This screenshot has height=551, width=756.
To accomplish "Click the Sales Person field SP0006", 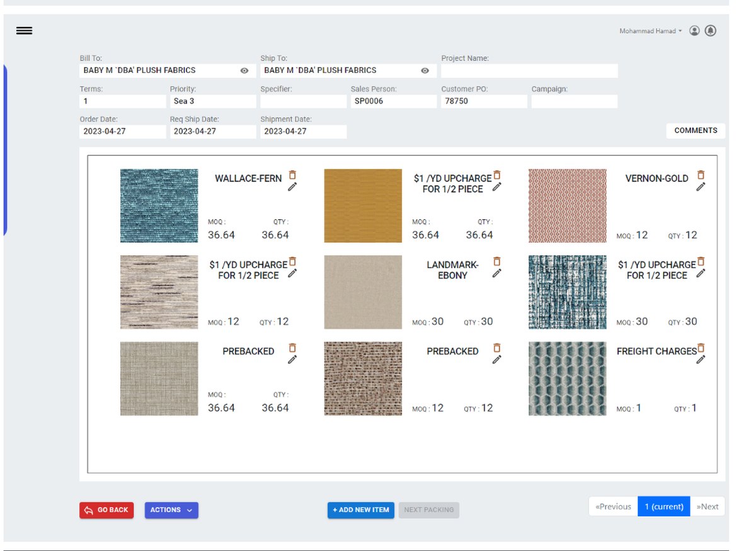I will pos(394,101).
